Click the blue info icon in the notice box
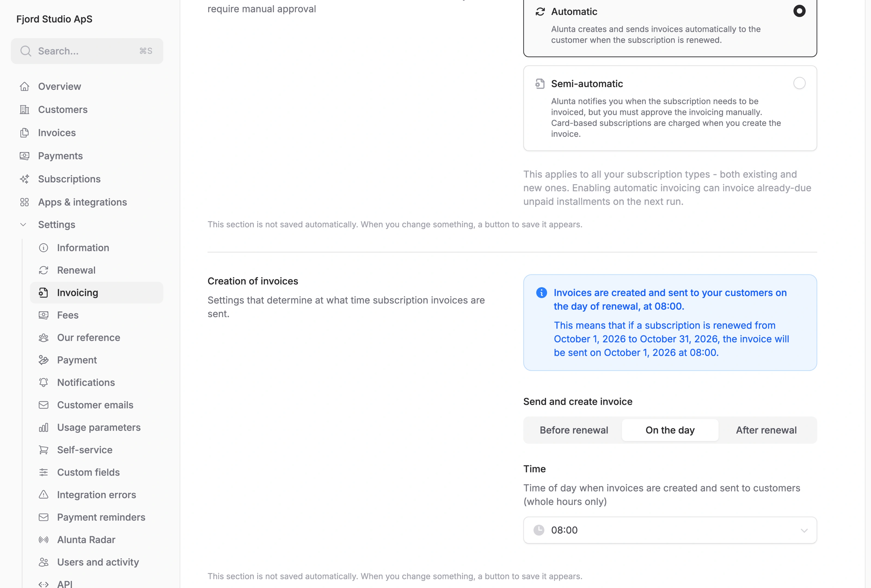Image resolution: width=871 pixels, height=588 pixels. coord(541,293)
